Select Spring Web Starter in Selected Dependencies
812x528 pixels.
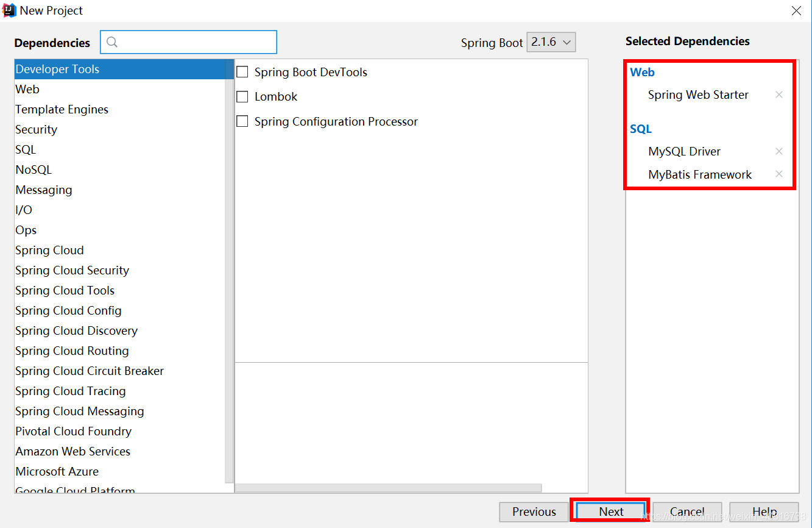tap(698, 95)
